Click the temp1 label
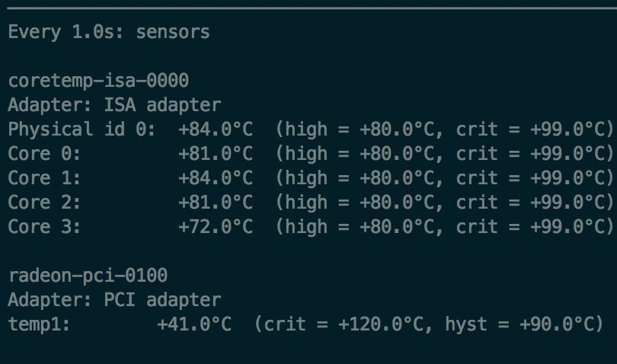This screenshot has height=364, width=617. 39,324
